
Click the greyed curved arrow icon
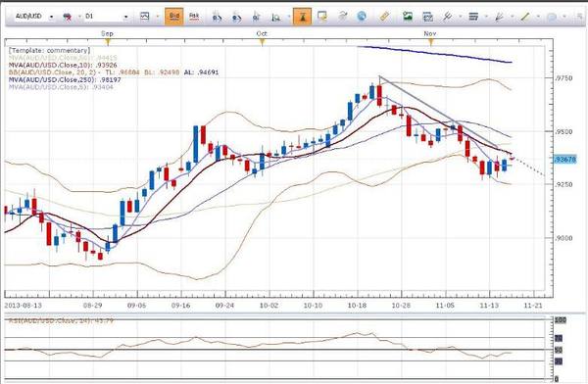pos(342,16)
